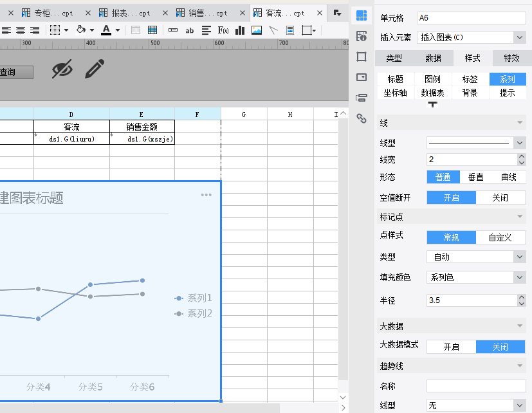Insert a chart with bar chart icon
Screen dimensions: 532x413
pos(240,30)
